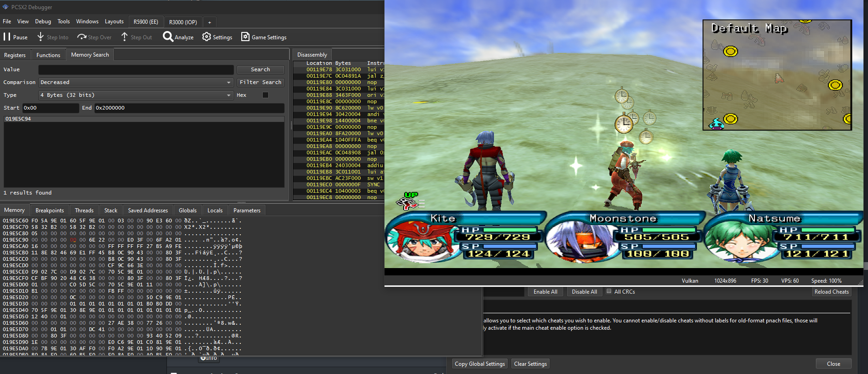Viewport: 868px width, 374px height.
Task: Open the Locals tab
Action: [x=215, y=210]
